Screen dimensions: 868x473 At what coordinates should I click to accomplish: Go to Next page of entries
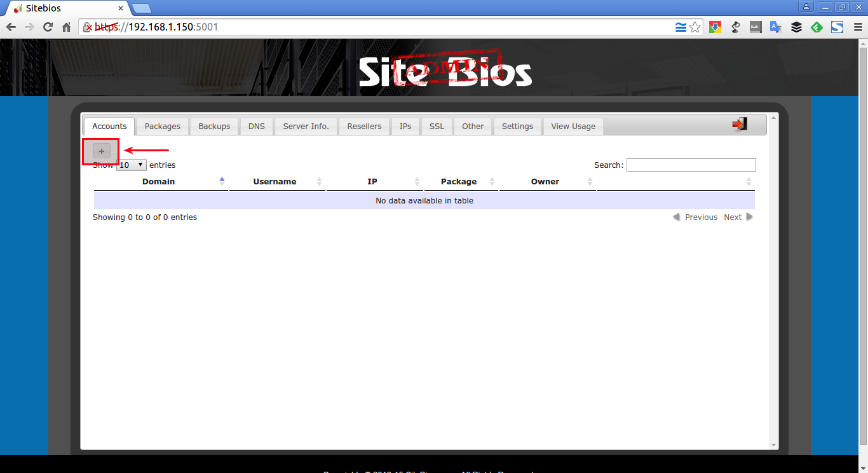738,217
